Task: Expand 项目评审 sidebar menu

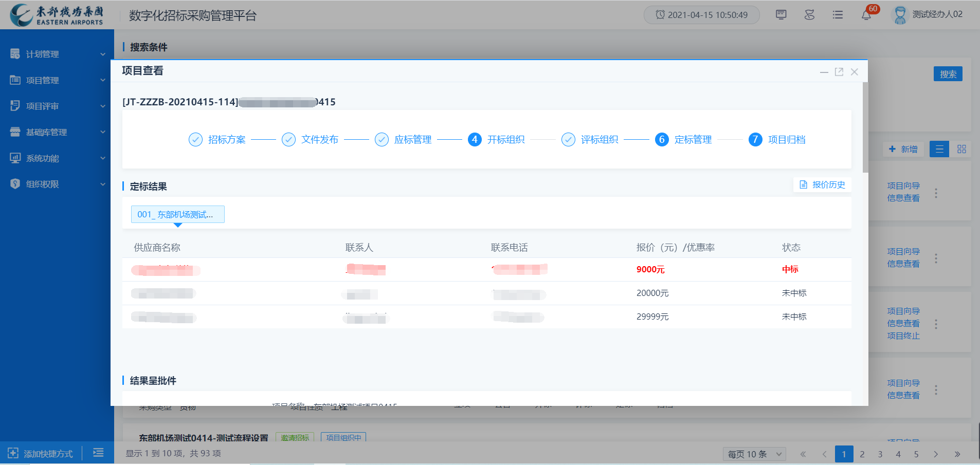Action: click(57, 106)
